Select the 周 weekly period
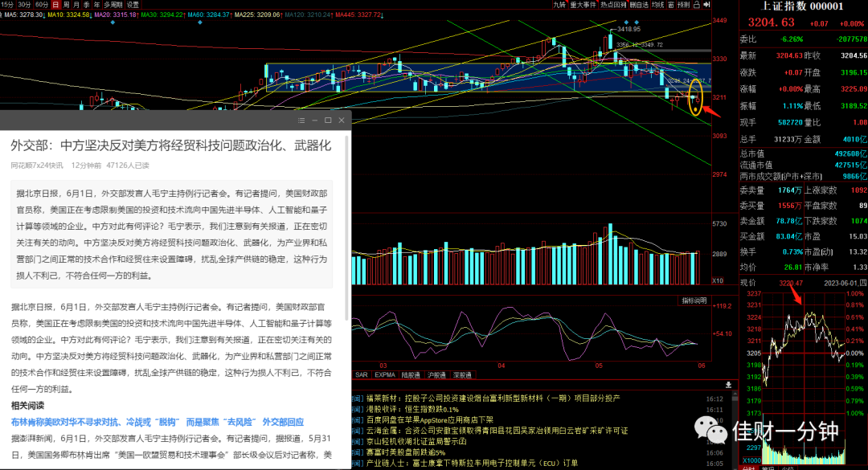This screenshot has width=868, height=470. tap(67, 5)
